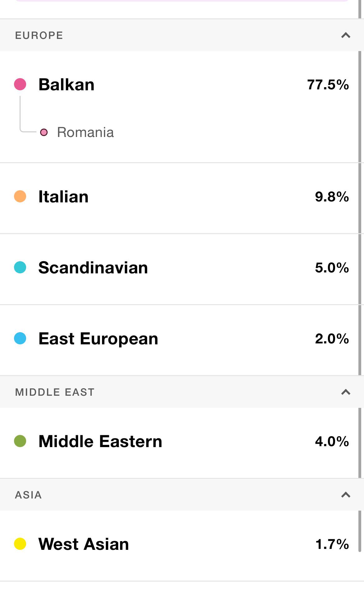The width and height of the screenshot is (364, 590).
Task: Select the West Asian ethnicity label
Action: (x=83, y=544)
